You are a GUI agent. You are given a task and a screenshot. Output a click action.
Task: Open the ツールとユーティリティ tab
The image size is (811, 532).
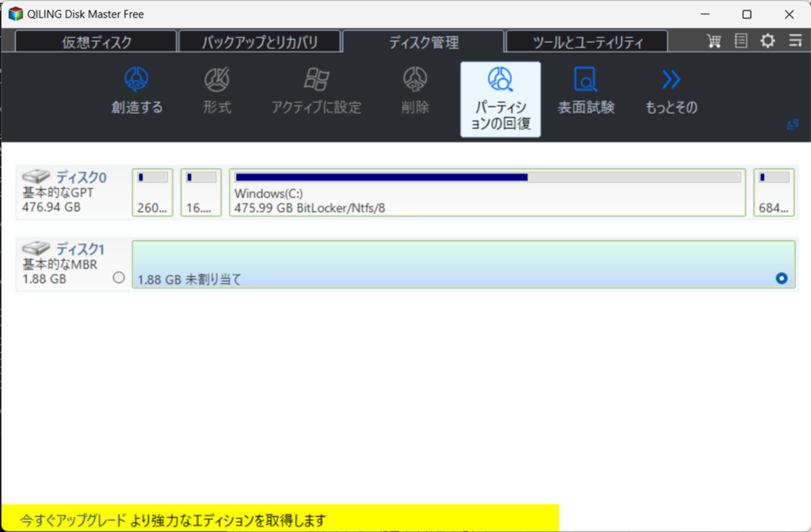coord(587,42)
